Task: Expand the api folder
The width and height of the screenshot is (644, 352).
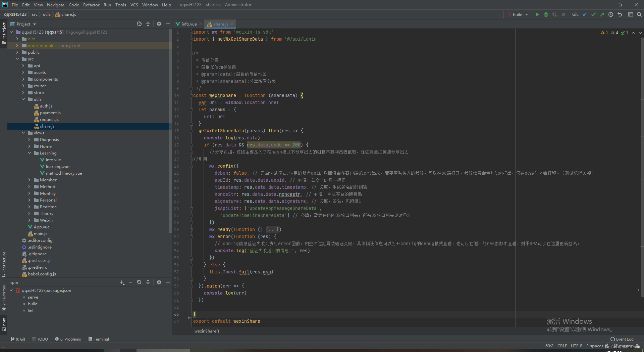Action: click(23, 65)
